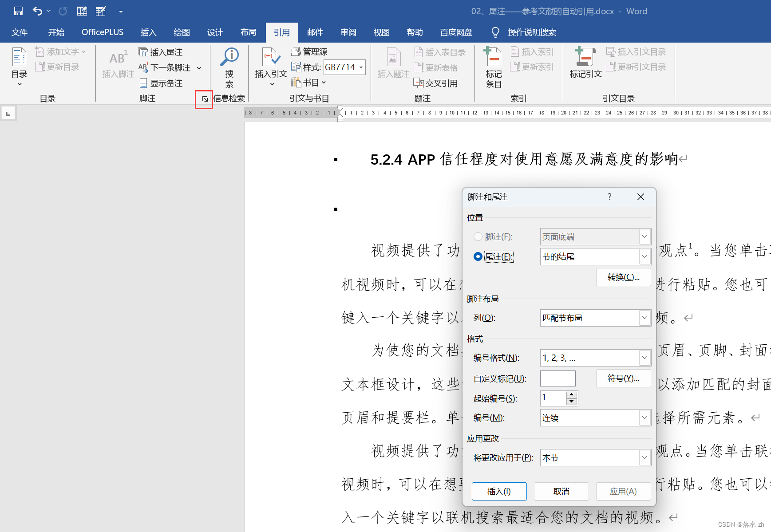Select the Endnote (尾注) radio button
The height and width of the screenshot is (532, 771).
[478, 256]
